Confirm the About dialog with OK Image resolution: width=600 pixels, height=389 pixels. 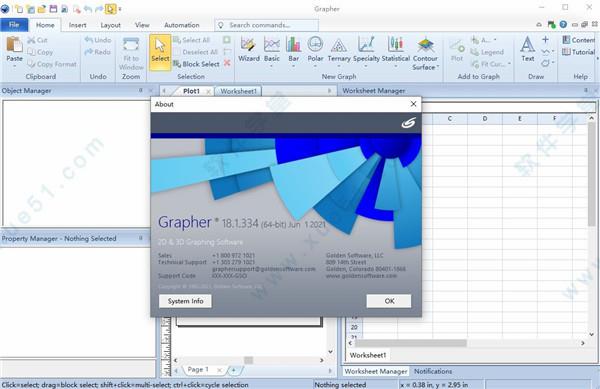click(x=389, y=301)
